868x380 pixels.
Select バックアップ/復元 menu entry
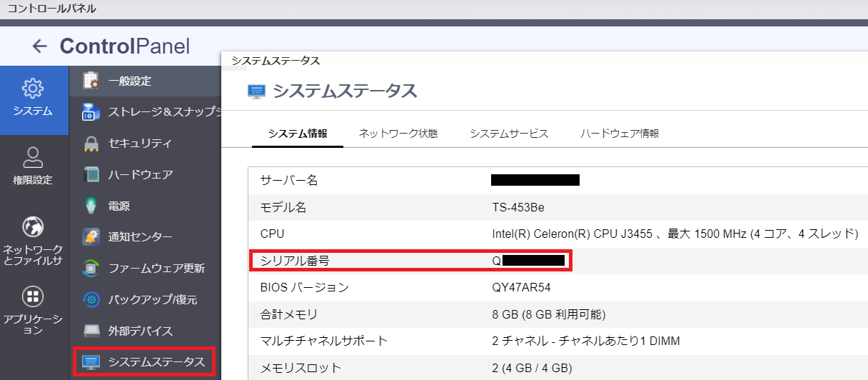point(152,300)
